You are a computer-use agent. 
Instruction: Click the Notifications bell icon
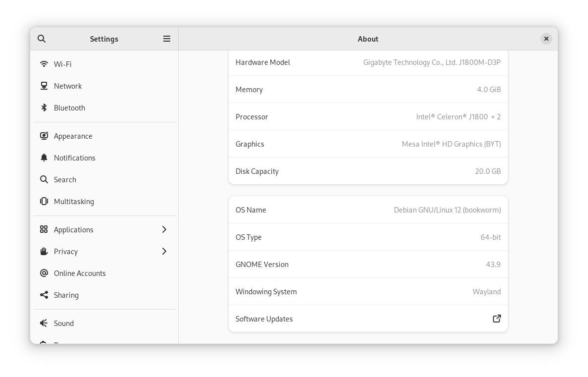[x=44, y=158]
